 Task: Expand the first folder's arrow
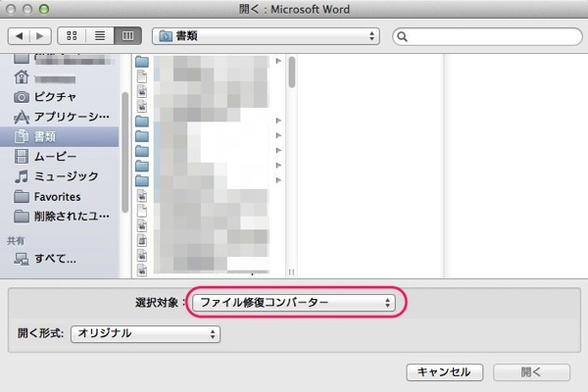278,61
